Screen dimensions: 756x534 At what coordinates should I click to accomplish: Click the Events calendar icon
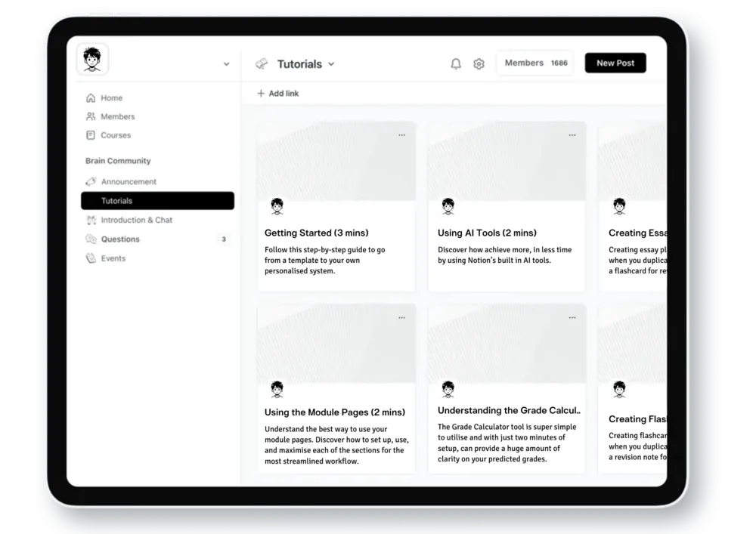[91, 258]
